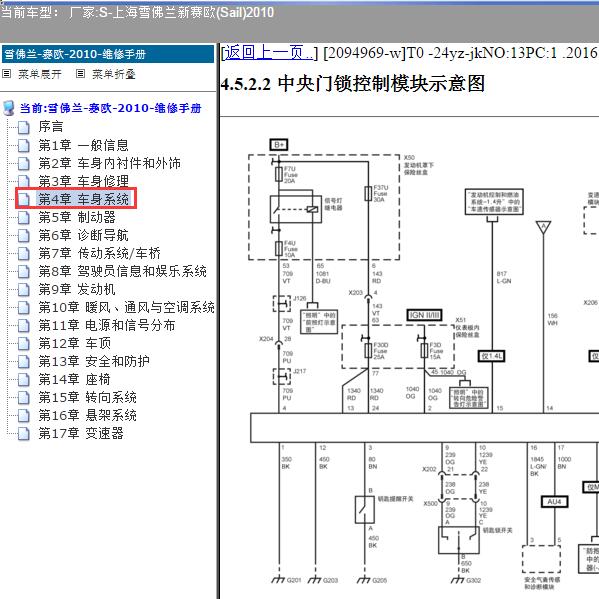Open 第2章 车身内衬件和外饰
The width and height of the screenshot is (599, 599).
tap(109, 163)
